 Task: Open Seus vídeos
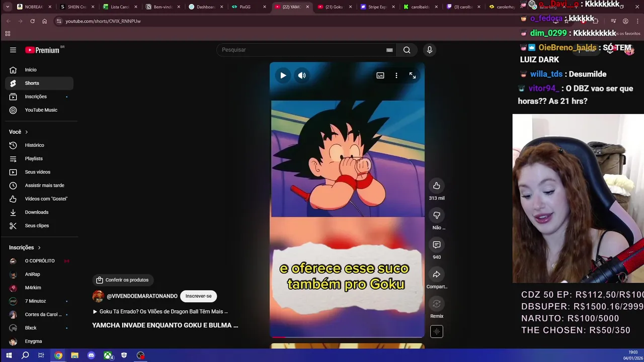tap(39, 172)
